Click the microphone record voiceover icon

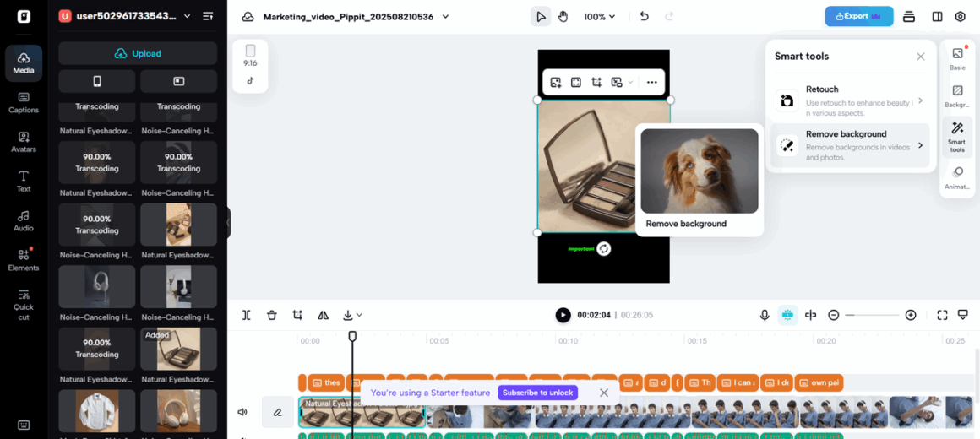click(764, 315)
